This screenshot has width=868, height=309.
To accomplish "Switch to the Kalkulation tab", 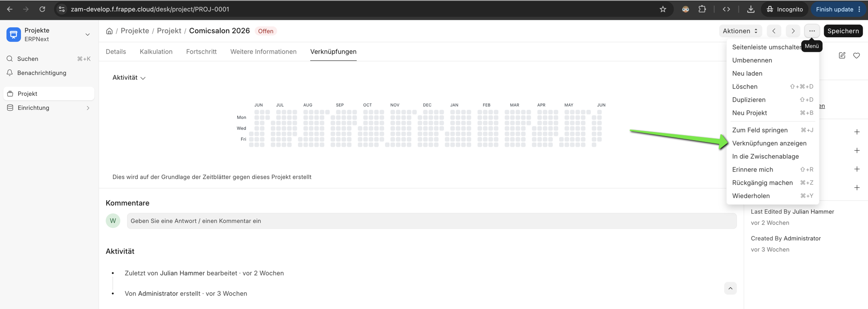I will pyautogui.click(x=156, y=52).
